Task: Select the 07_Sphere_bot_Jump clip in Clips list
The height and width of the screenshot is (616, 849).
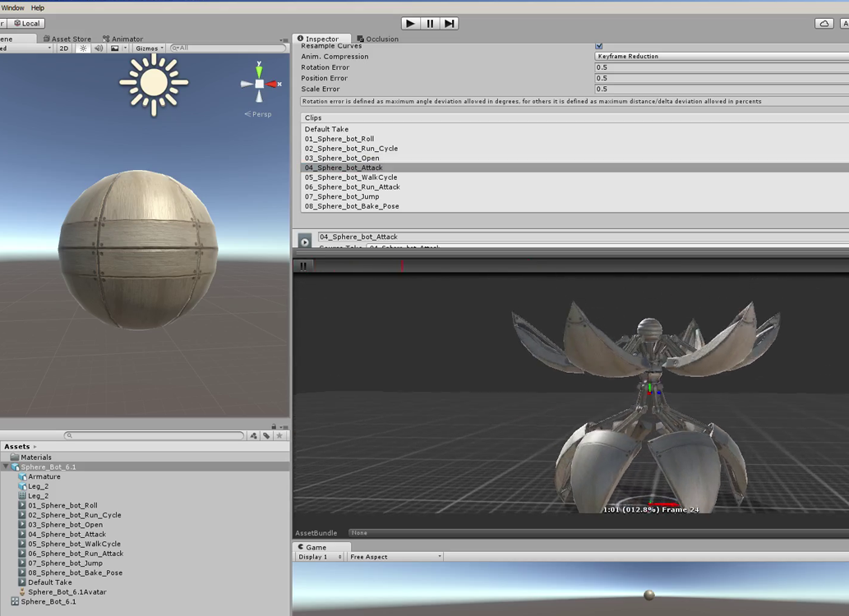Action: click(341, 196)
